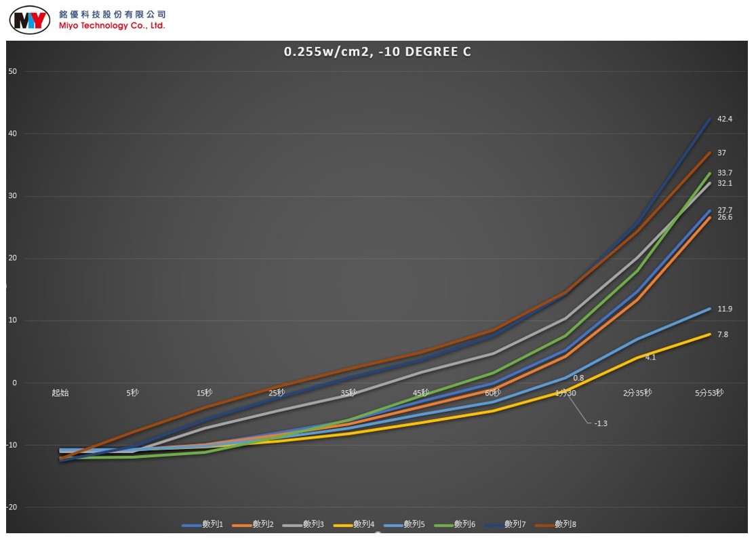Select the 37 data label
The width and height of the screenshot is (756, 540).
721,153
